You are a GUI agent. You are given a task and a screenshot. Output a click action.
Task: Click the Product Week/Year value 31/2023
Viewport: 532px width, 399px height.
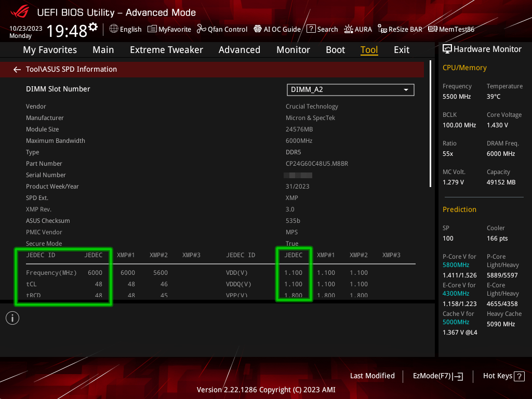click(298, 187)
